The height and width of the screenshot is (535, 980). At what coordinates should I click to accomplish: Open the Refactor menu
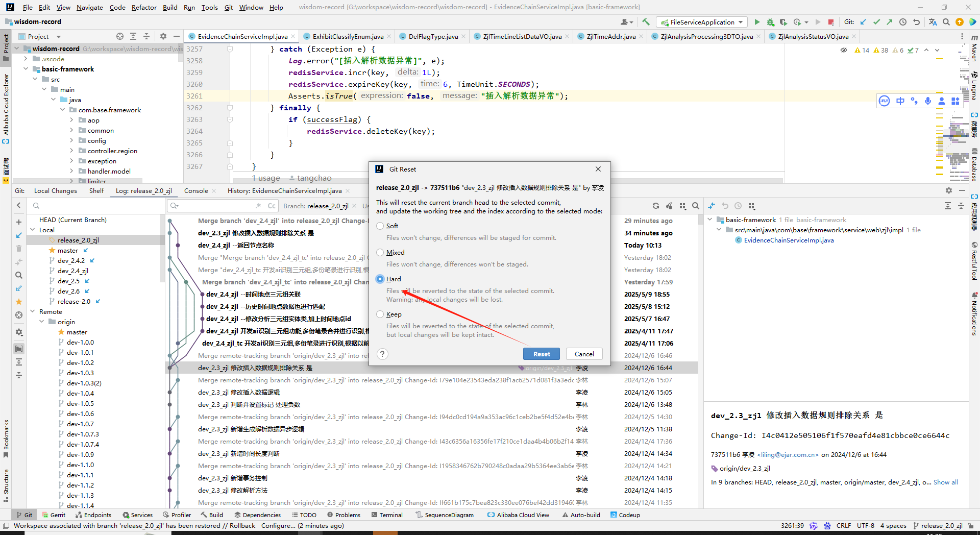pyautogui.click(x=144, y=7)
